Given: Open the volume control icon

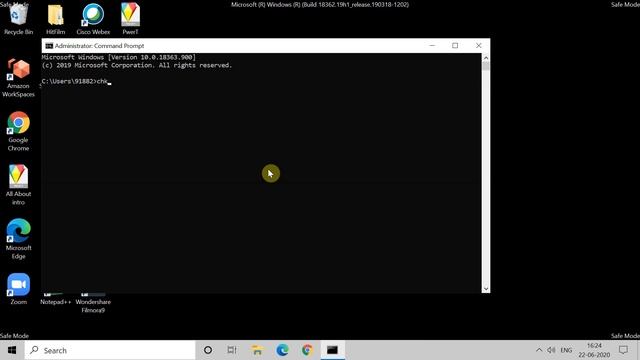Looking at the screenshot, I should pos(551,350).
